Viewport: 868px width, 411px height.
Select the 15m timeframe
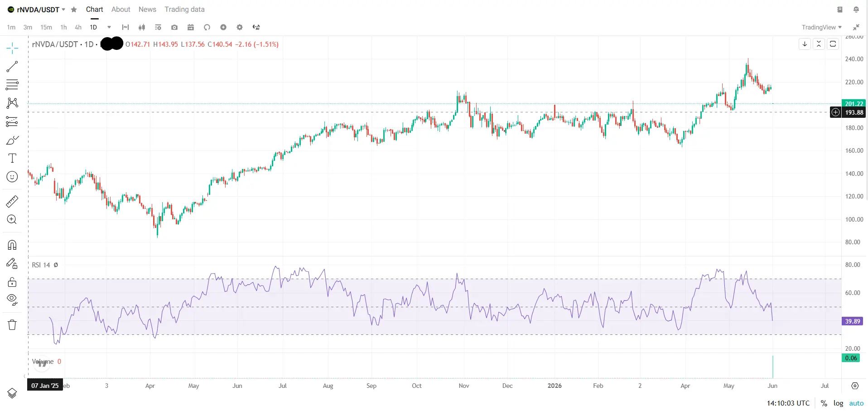click(46, 27)
